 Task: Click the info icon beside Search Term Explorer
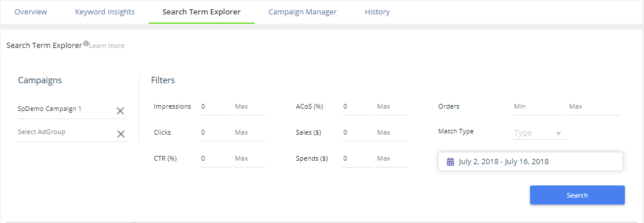(x=86, y=43)
